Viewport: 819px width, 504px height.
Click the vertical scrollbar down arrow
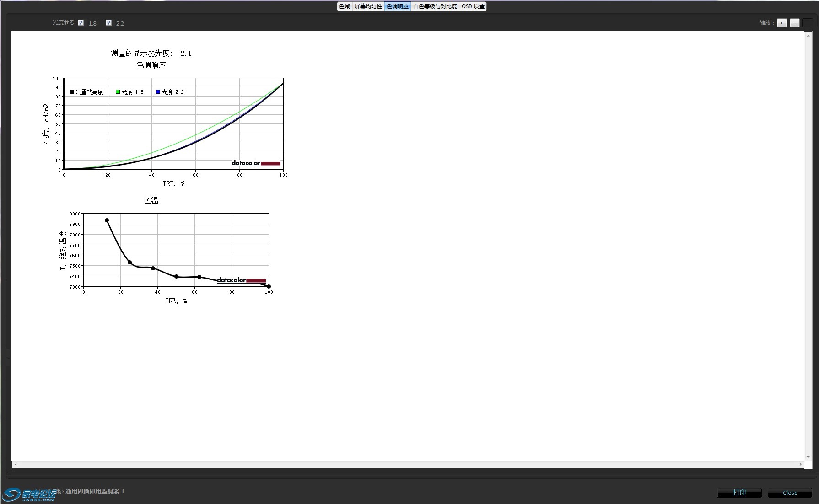(808, 457)
